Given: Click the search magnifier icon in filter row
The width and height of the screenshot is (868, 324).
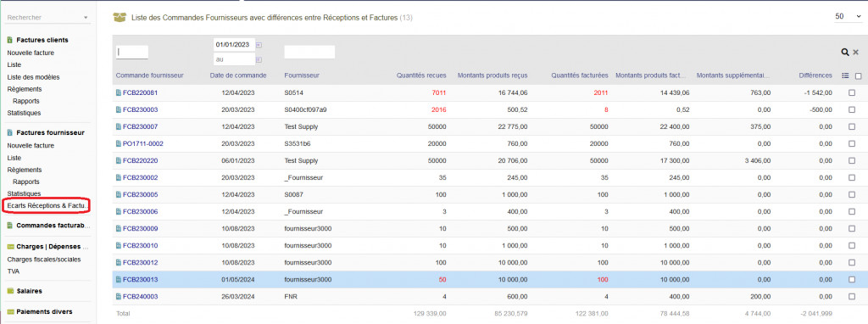Looking at the screenshot, I should click(x=845, y=52).
